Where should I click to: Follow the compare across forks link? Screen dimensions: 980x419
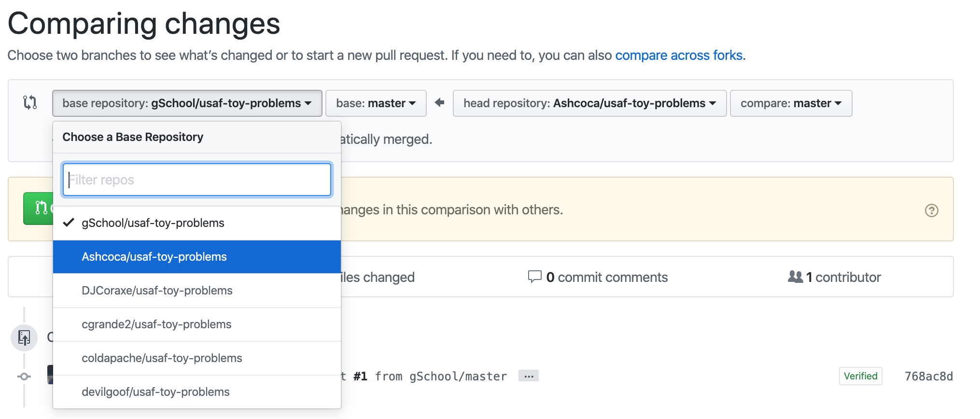click(x=678, y=56)
